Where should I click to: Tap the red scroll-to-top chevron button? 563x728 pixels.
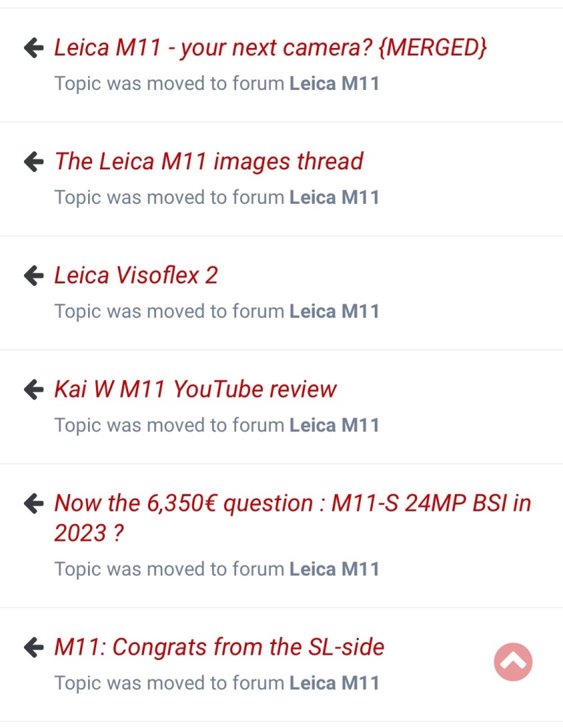(x=513, y=662)
